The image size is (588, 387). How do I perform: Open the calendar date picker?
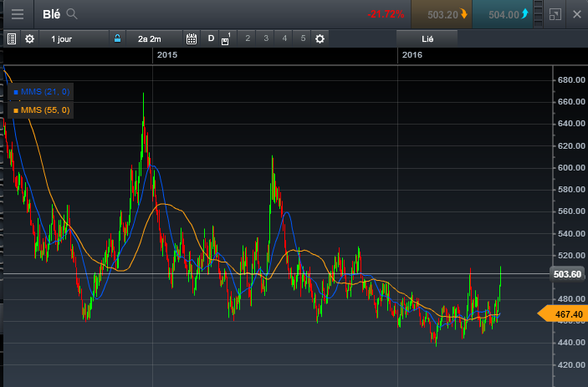click(191, 38)
